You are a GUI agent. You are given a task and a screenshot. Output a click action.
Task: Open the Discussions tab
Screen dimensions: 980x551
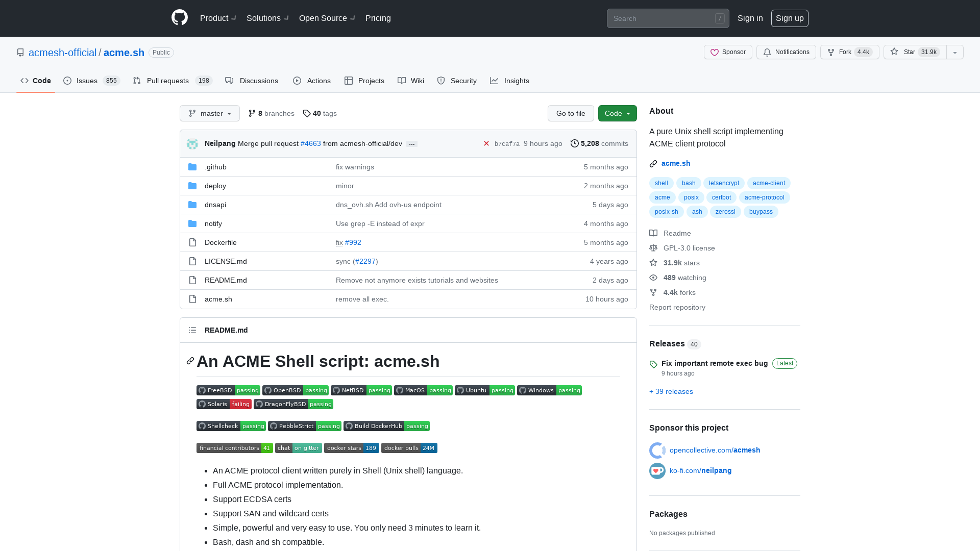tap(252, 81)
